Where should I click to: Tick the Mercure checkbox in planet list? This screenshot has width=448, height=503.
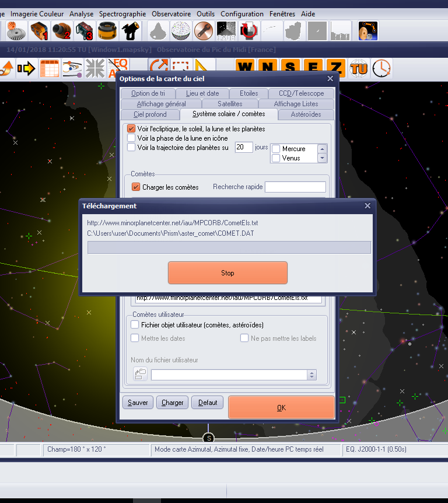276,149
